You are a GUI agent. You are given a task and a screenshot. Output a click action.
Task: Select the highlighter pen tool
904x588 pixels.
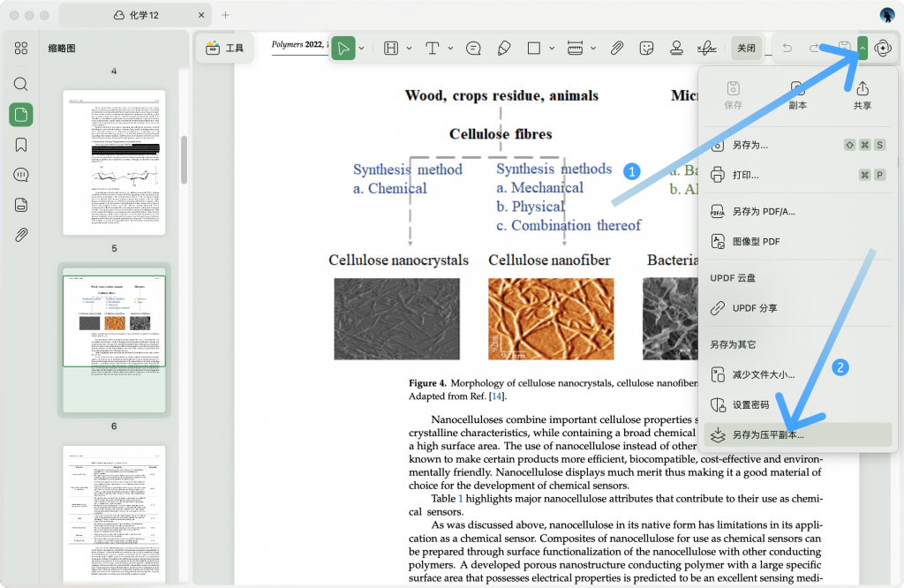(x=503, y=48)
